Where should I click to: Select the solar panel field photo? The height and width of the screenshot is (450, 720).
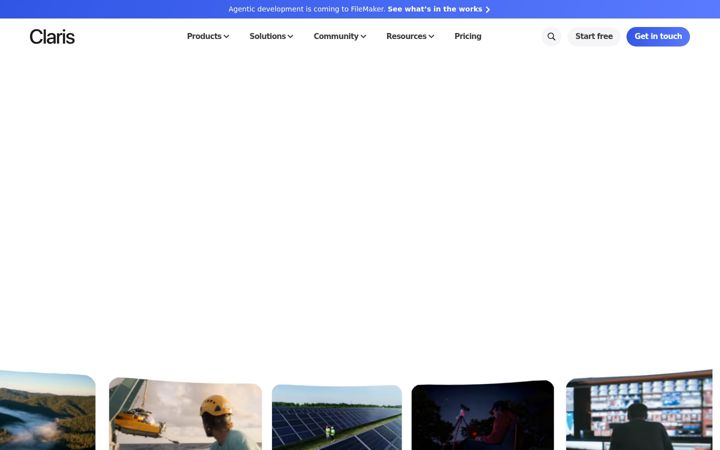click(337, 417)
